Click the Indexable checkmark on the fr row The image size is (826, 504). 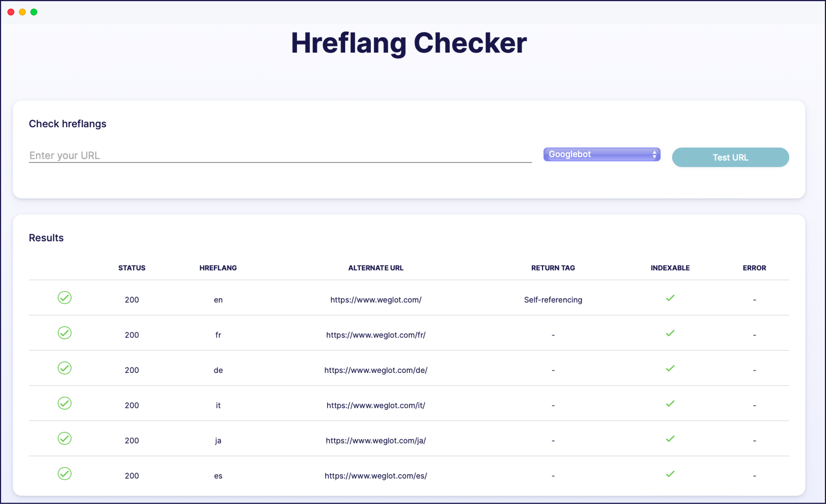point(670,333)
